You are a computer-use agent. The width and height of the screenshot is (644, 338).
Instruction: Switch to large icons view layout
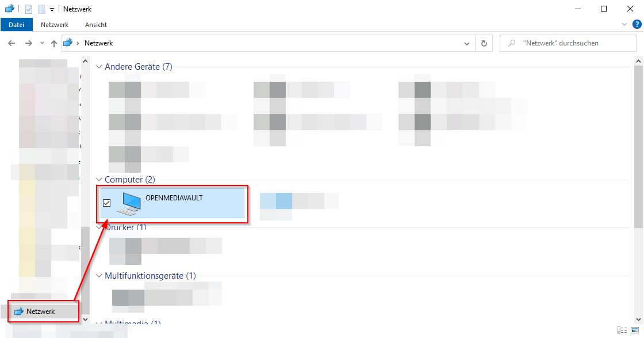tap(634, 330)
